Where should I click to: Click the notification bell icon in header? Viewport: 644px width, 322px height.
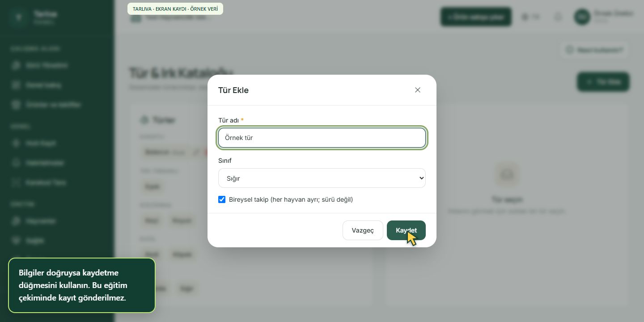click(x=558, y=17)
